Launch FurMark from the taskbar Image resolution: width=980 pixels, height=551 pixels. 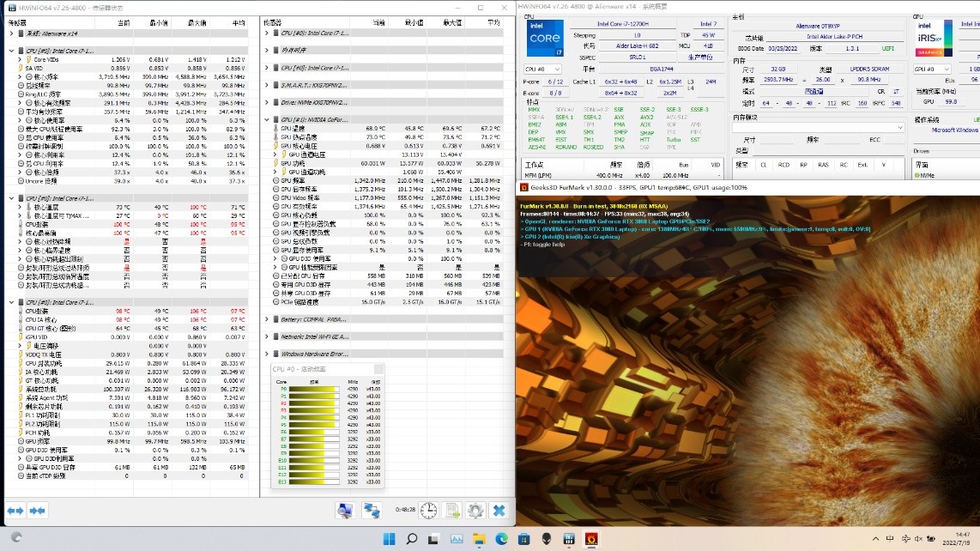(591, 539)
